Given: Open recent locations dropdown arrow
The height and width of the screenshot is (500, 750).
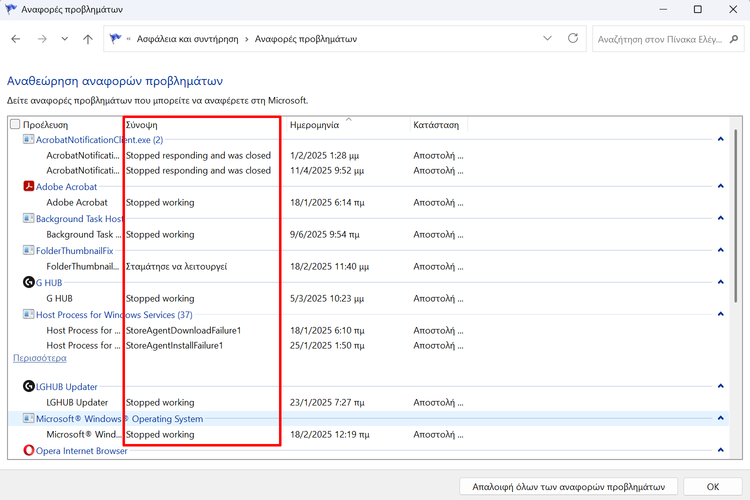Looking at the screenshot, I should (x=65, y=39).
